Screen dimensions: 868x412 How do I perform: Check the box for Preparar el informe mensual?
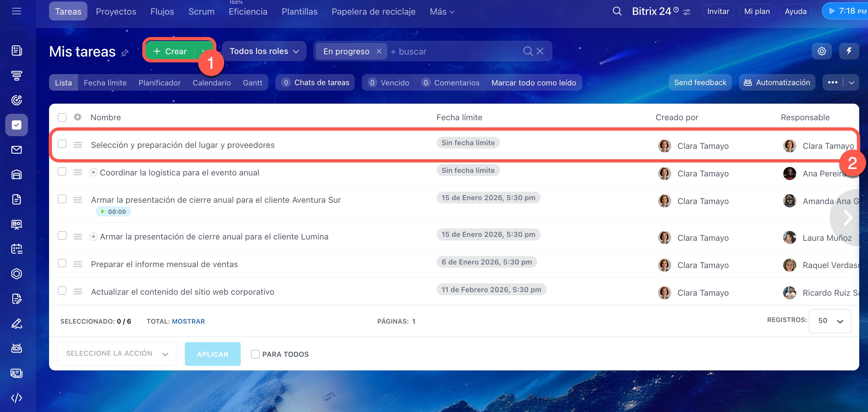62,263
